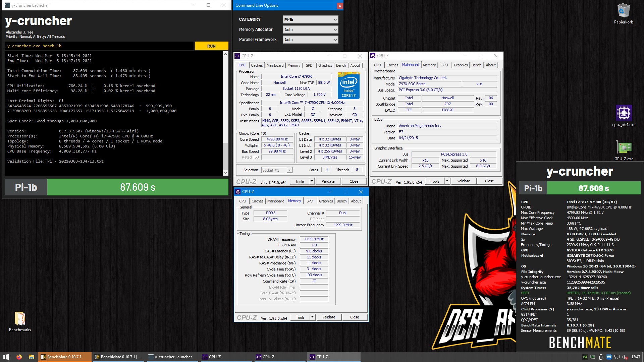This screenshot has height=362, width=644.
Task: Click the green Pi-1b 87.609 s result bar
Action: (138, 187)
